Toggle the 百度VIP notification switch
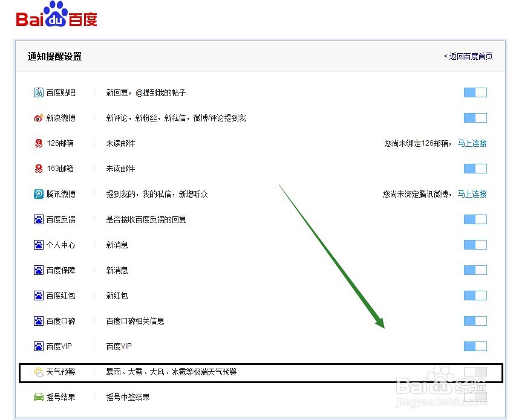 coord(475,346)
